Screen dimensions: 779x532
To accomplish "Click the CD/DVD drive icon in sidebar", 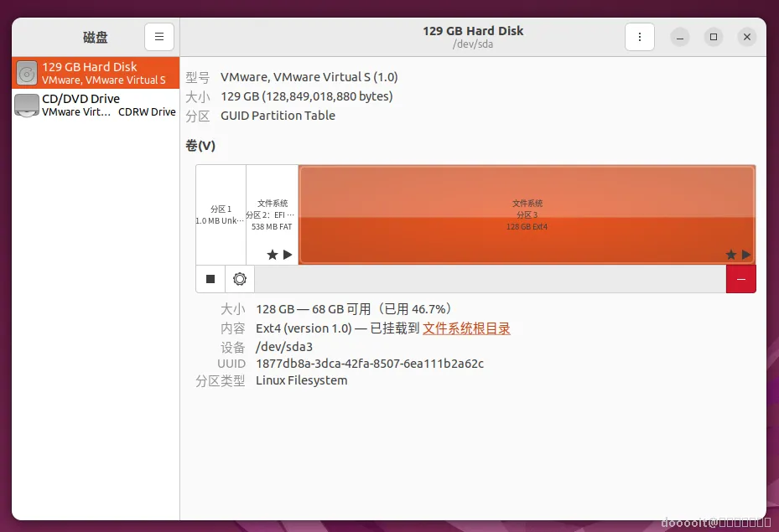I will click(27, 105).
